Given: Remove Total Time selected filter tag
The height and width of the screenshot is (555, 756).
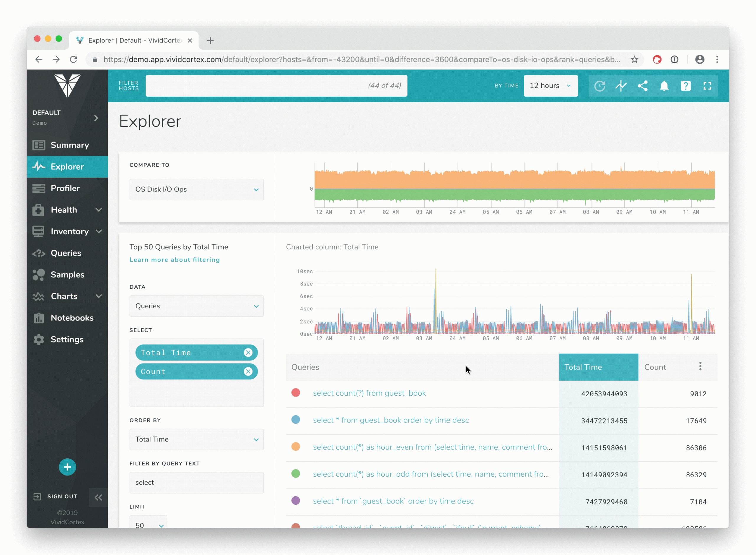Looking at the screenshot, I should [249, 352].
